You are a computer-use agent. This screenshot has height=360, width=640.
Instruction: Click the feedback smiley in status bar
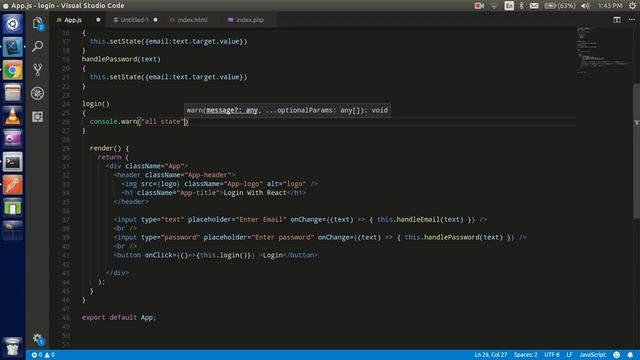[616, 355]
